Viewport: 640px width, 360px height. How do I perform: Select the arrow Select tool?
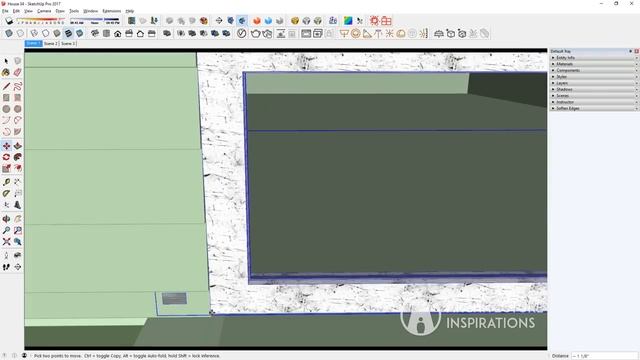point(6,61)
